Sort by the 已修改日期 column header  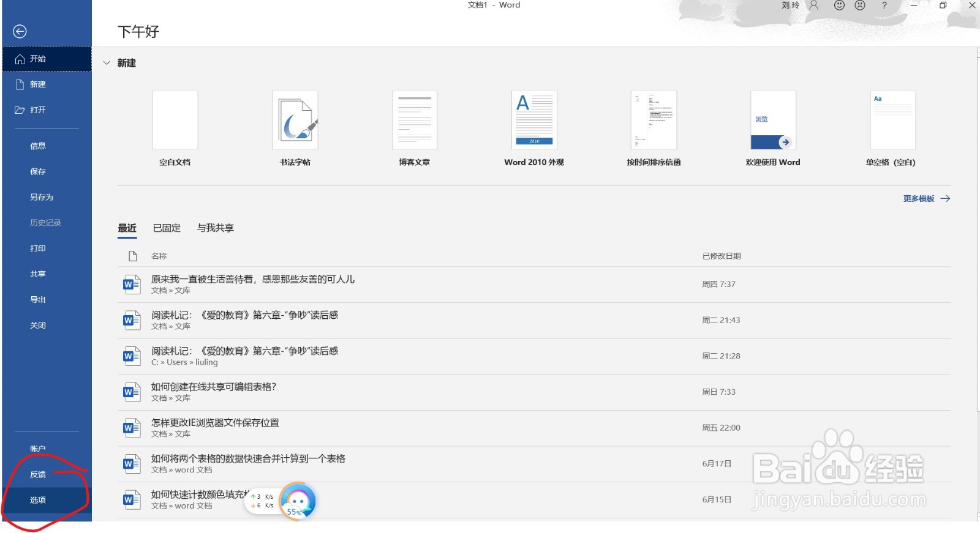(x=722, y=256)
